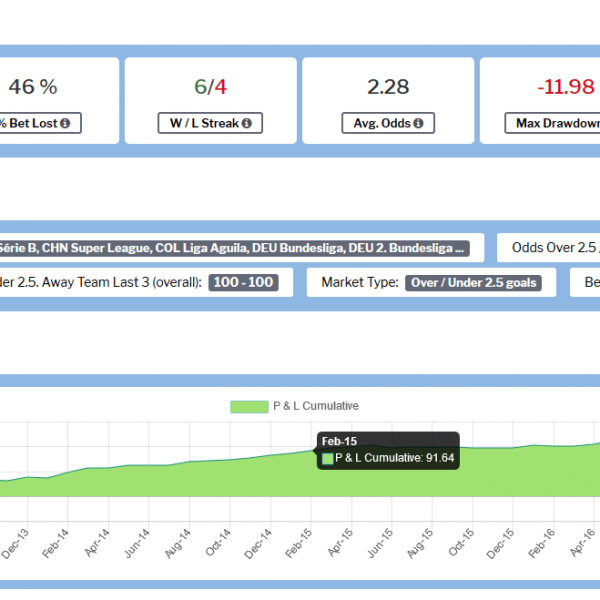Toggle P & L Cumulative legend swatch
Viewport: 600px width, 600px height.
(249, 406)
